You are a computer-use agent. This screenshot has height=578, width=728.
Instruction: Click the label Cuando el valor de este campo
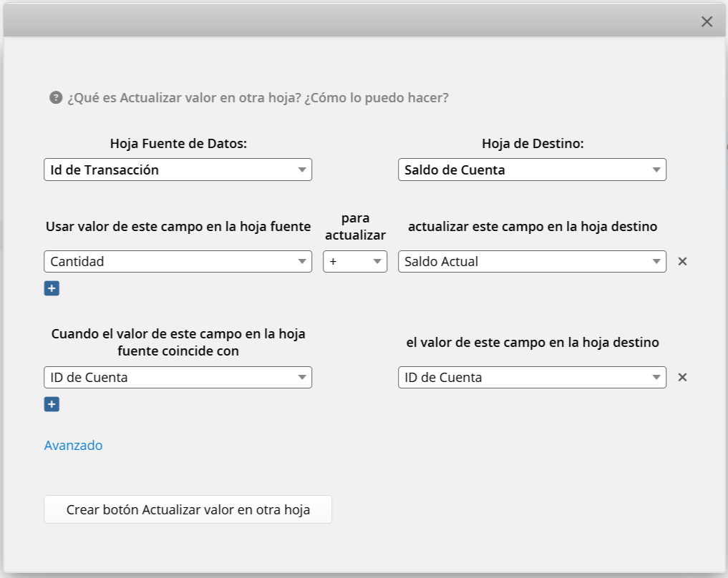tap(178, 343)
